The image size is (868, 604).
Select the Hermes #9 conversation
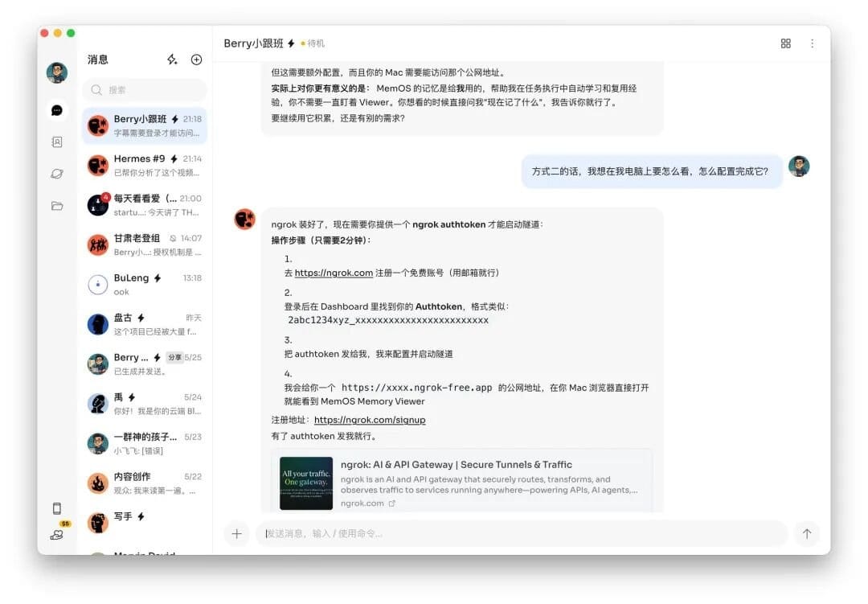coord(145,165)
